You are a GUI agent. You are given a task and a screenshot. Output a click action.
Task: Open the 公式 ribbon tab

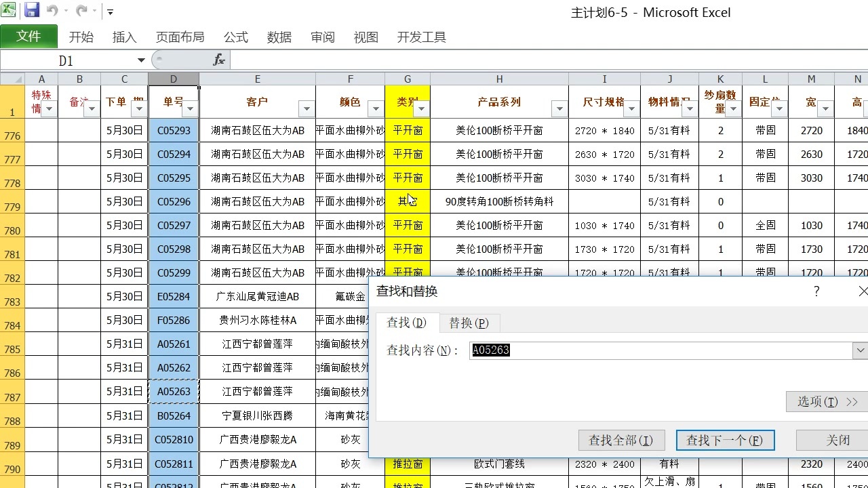click(x=236, y=37)
